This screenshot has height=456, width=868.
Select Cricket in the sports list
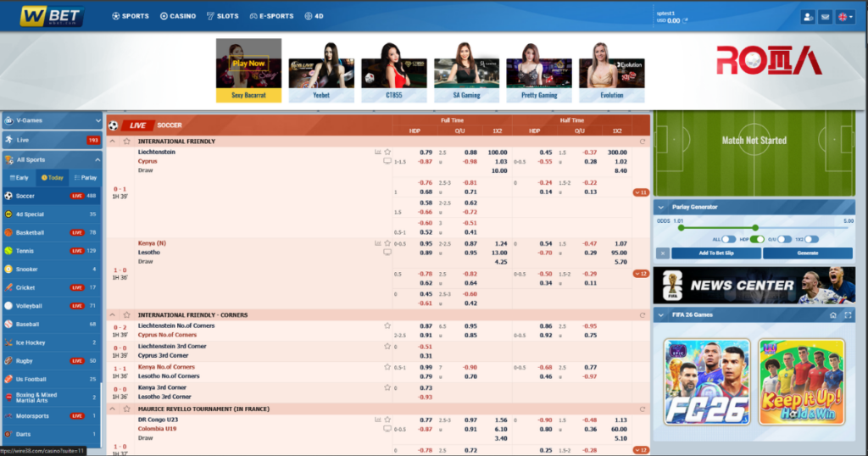pos(52,287)
